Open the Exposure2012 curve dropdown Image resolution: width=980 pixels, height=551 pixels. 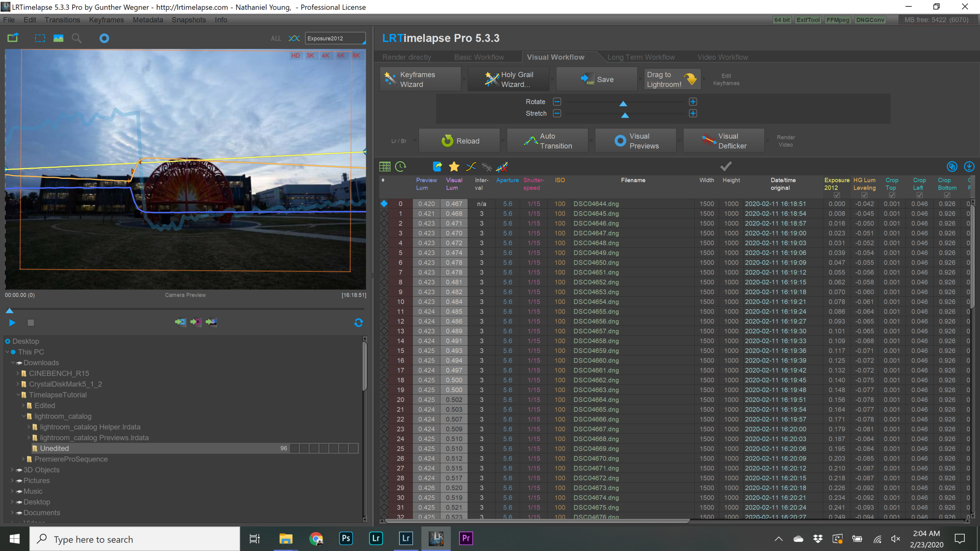(x=335, y=38)
